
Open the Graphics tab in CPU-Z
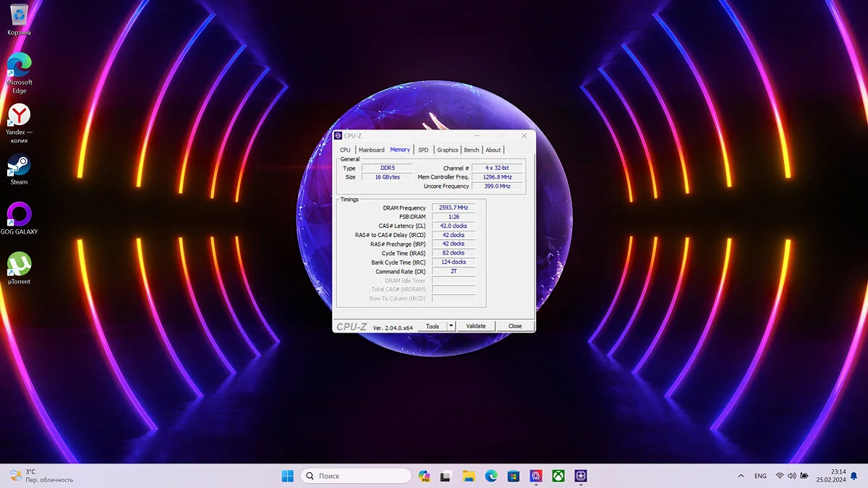(447, 150)
